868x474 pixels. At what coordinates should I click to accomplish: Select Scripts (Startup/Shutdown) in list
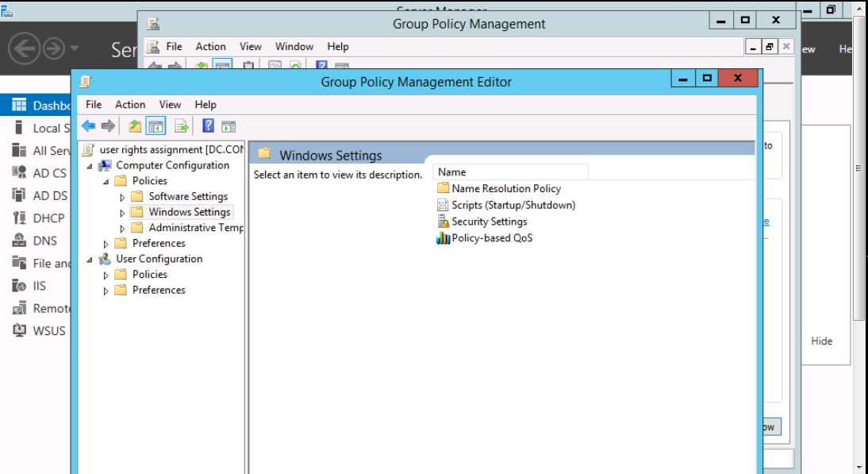click(513, 205)
